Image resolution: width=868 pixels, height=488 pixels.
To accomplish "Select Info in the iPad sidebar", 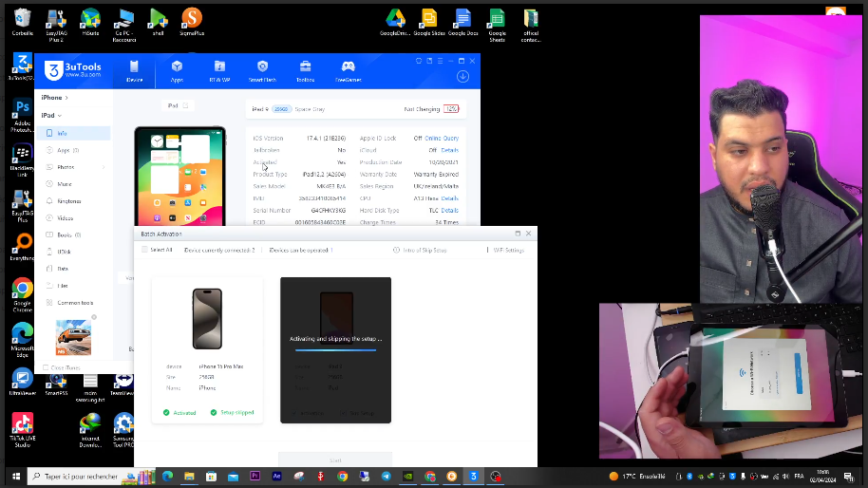I will [x=73, y=133].
